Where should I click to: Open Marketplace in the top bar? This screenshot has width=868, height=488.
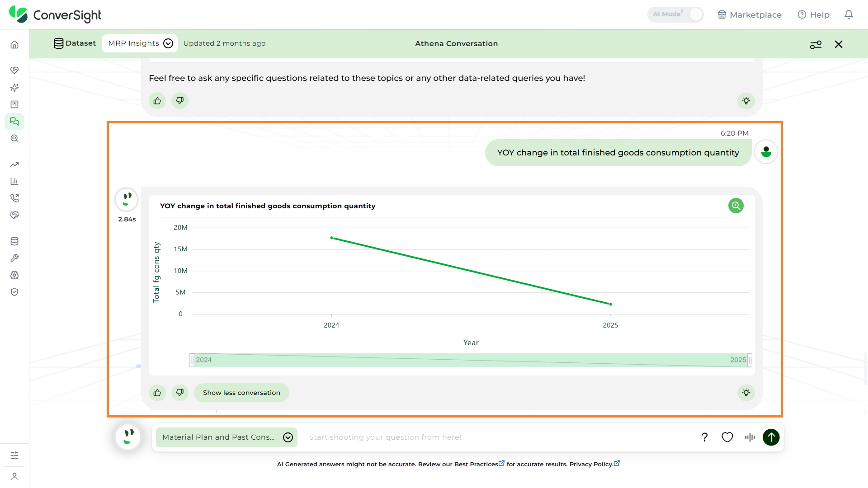coord(749,15)
